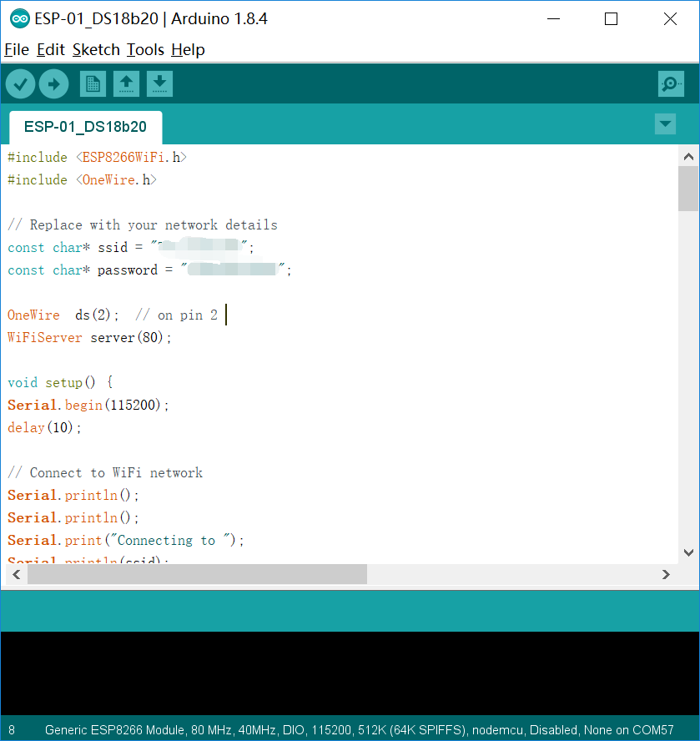Open the Help menu
The height and width of the screenshot is (741, 700).
188,49
